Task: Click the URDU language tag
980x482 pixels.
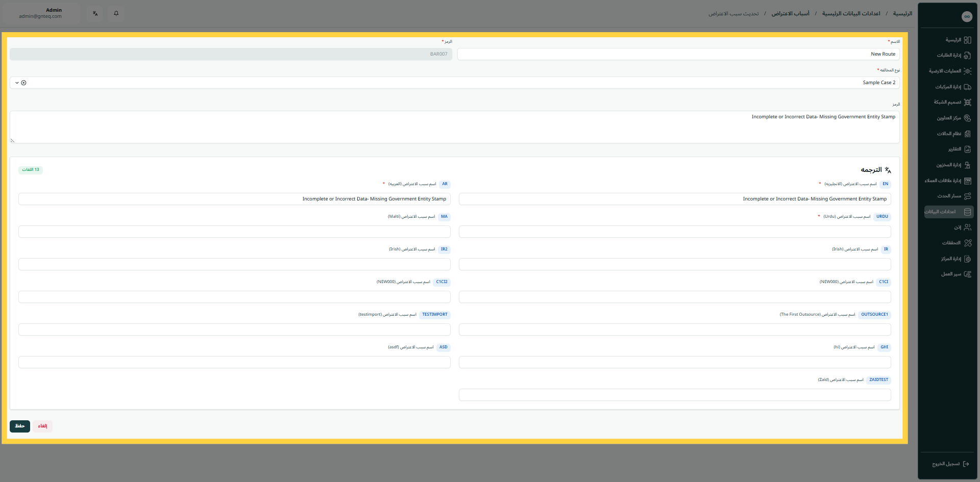Action: [x=882, y=217]
